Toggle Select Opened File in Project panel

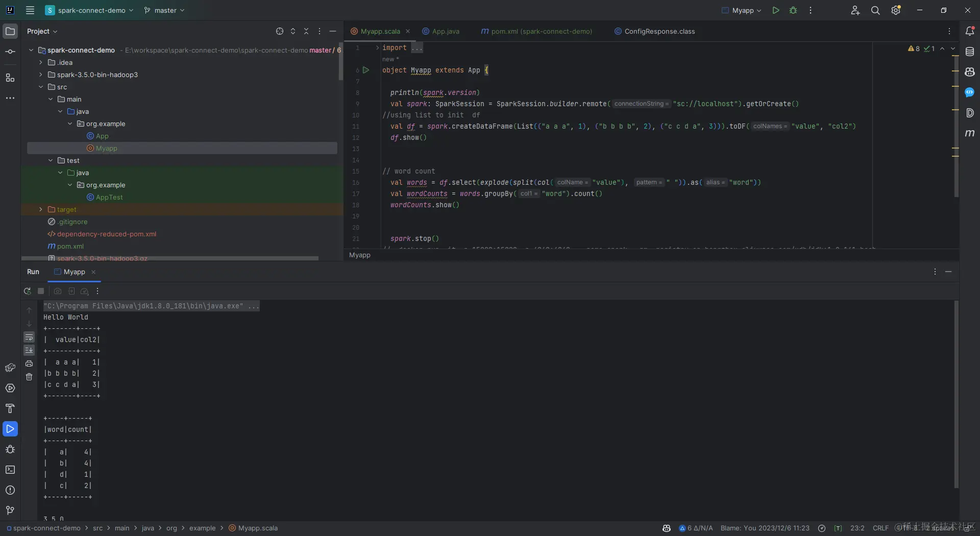click(x=279, y=31)
